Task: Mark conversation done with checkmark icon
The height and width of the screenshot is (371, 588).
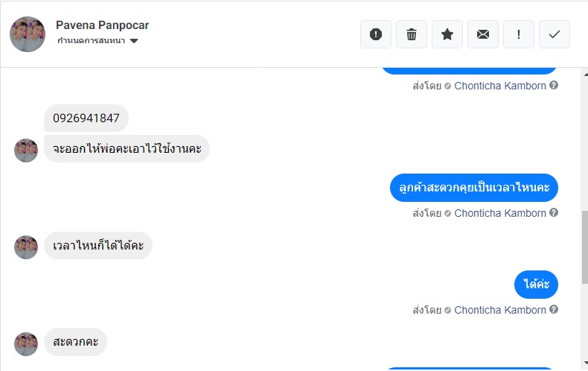Action: 555,34
